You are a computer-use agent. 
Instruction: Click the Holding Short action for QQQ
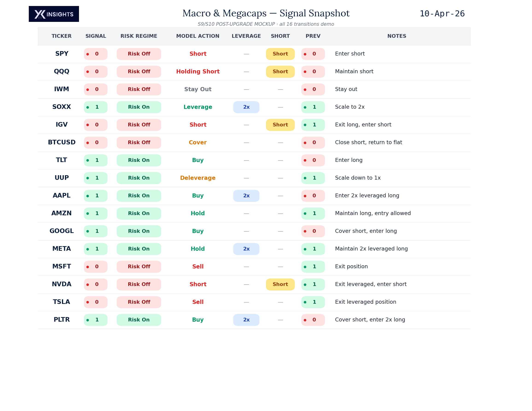click(x=198, y=72)
